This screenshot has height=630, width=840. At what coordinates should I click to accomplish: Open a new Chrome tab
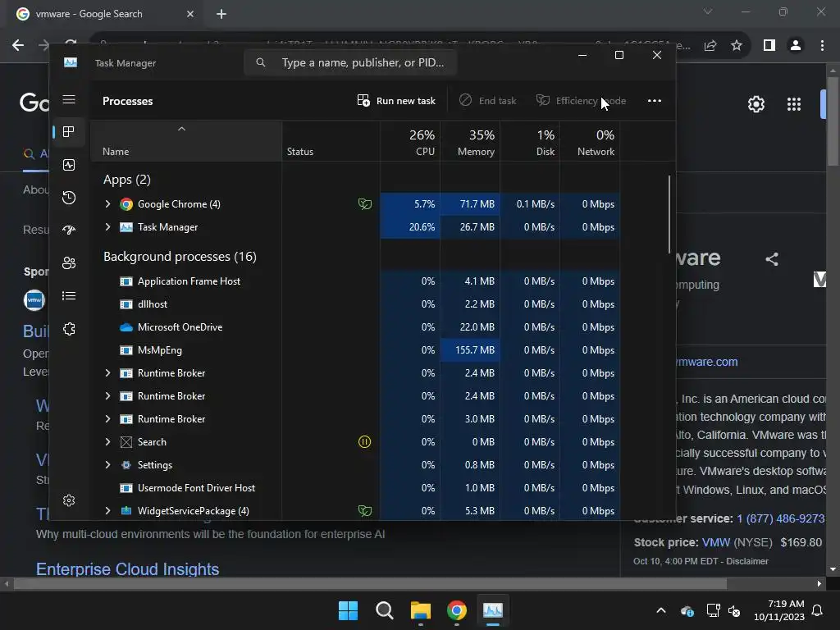coord(221,14)
